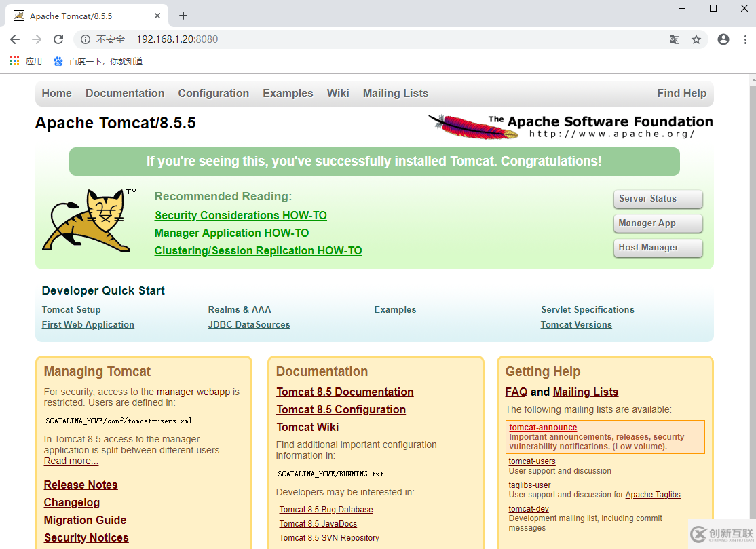Viewport: 756px width, 549px height.
Task: Bookmark page with the star icon
Action: click(696, 39)
